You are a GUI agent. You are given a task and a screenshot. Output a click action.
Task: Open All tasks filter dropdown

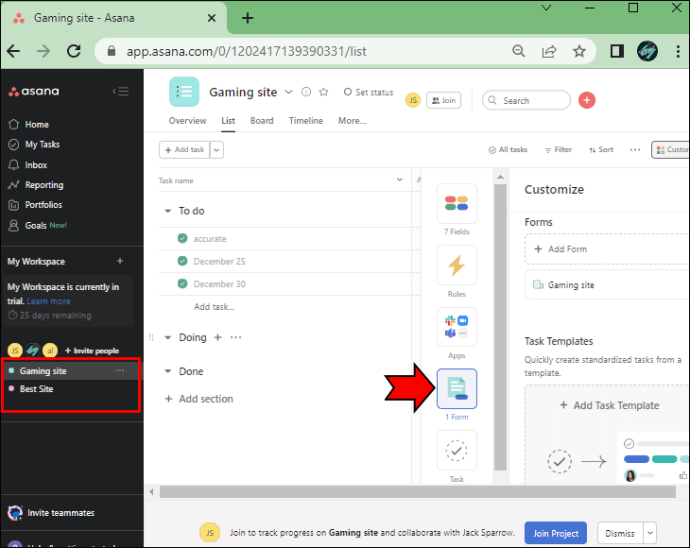coord(508,150)
